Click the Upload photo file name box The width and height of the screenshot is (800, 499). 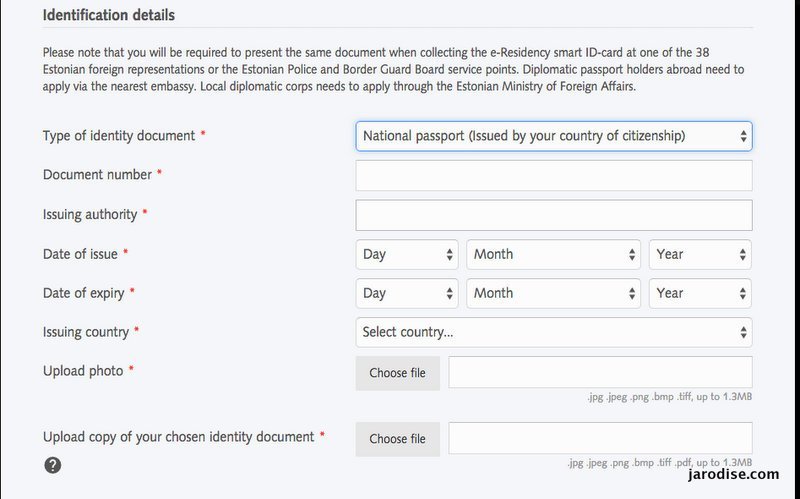[x=600, y=372]
